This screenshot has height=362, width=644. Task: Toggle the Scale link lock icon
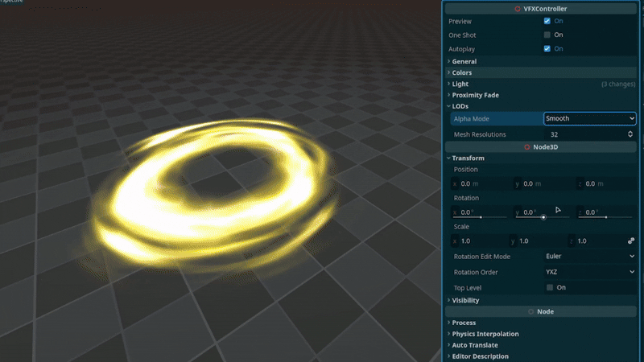pyautogui.click(x=631, y=241)
